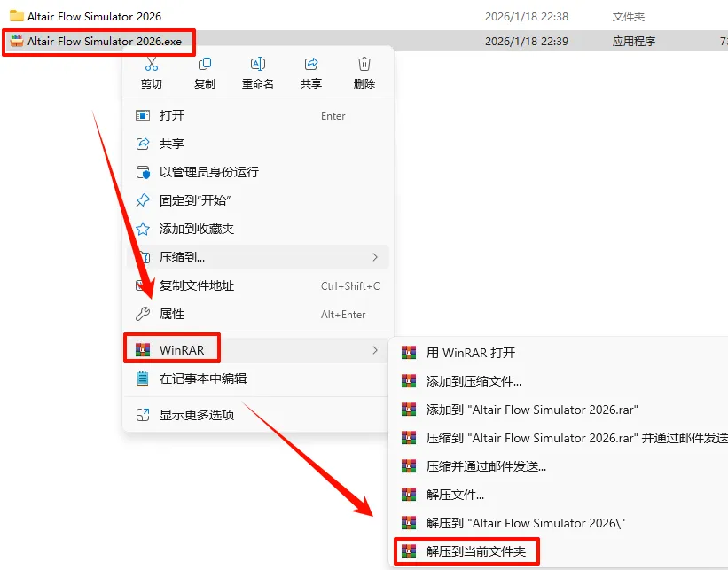728x570 pixels.
Task: Expand the WinRAR submenu chevron
Action: click(375, 350)
